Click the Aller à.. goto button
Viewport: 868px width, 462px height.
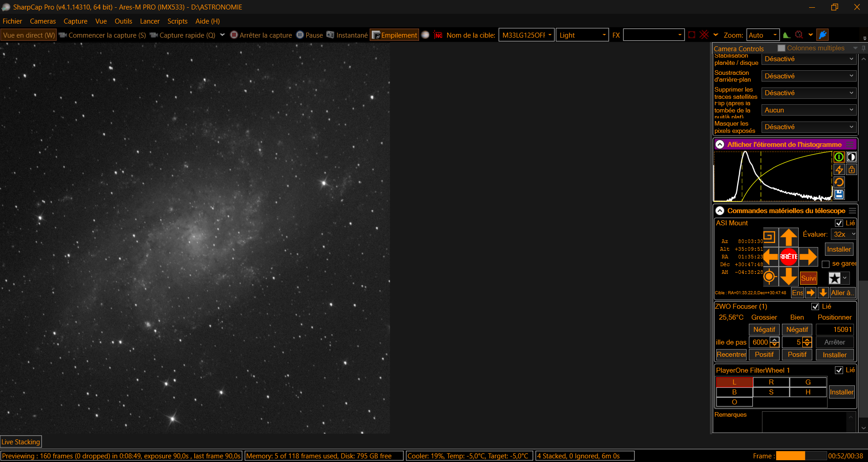[843, 292]
